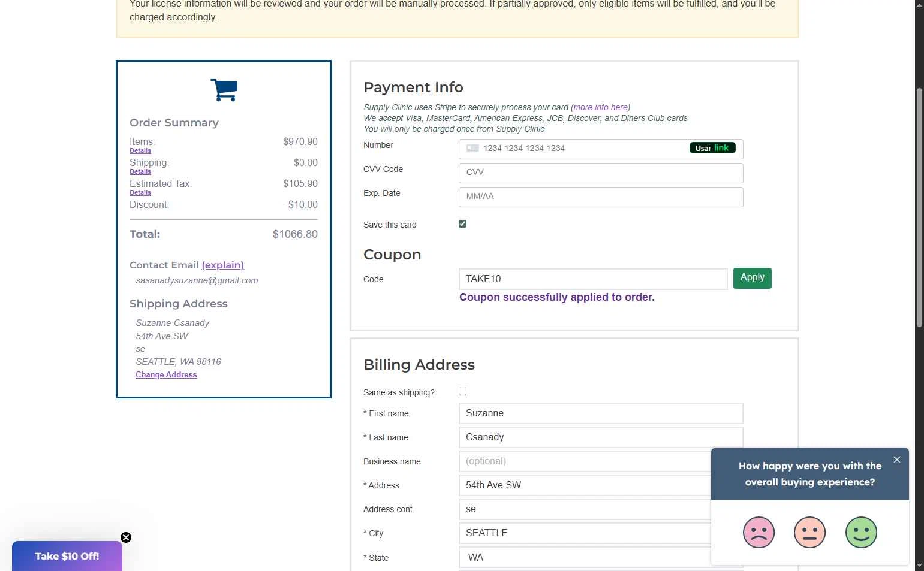Click the SEATTLE, WA 98116 address line
Viewport: 924px width, 571px height.
[178, 362]
